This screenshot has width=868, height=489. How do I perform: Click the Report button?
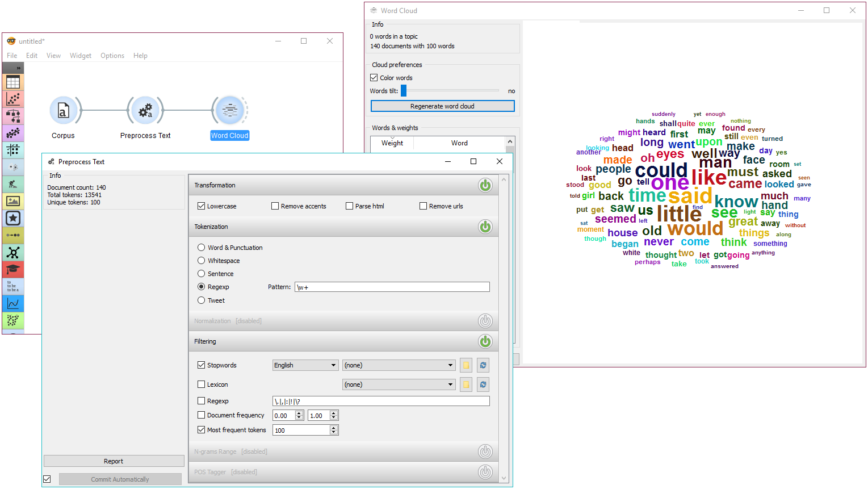click(x=114, y=461)
